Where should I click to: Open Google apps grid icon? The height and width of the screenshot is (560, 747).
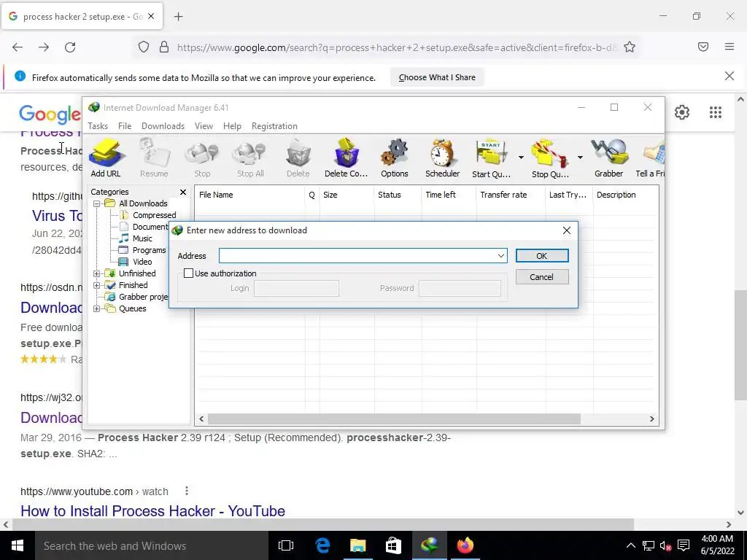[715, 112]
